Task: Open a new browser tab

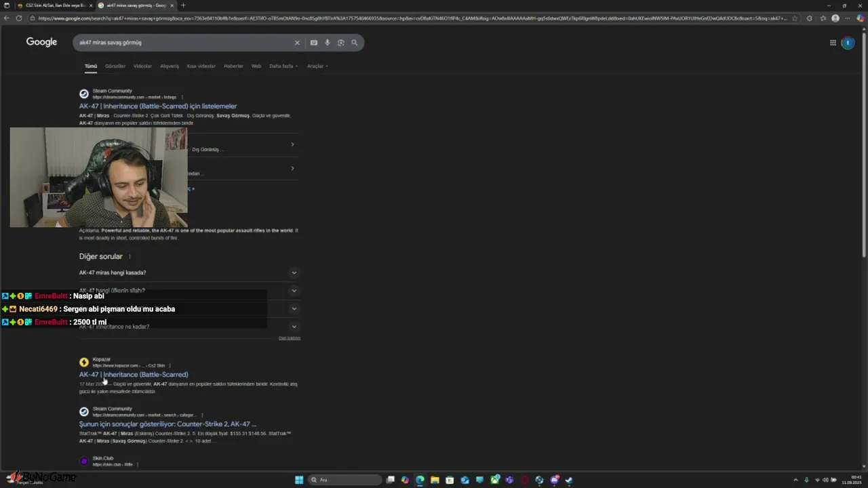Action: tap(183, 5)
